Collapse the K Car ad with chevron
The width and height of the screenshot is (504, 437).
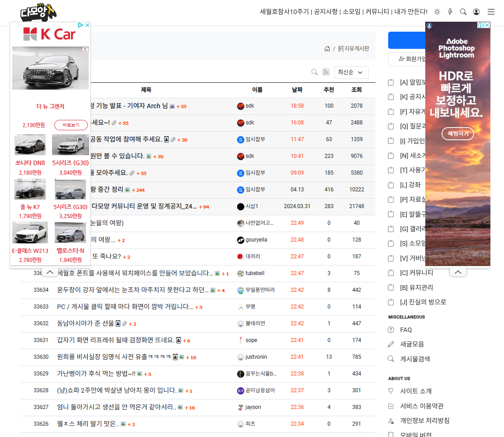pyautogui.click(x=50, y=272)
